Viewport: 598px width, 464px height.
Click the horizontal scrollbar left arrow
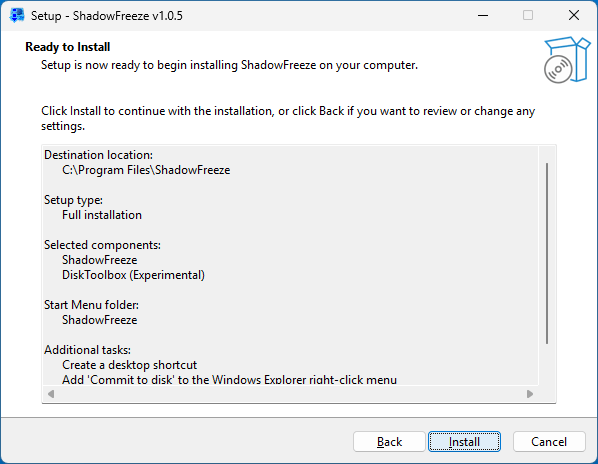(51, 394)
